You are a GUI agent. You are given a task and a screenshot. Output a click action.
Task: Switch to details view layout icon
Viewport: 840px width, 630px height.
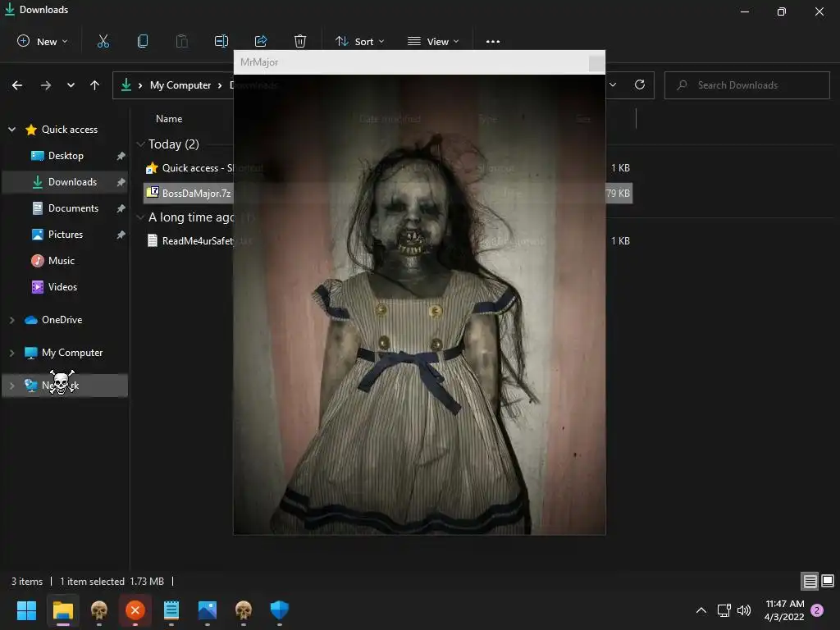coord(810,581)
